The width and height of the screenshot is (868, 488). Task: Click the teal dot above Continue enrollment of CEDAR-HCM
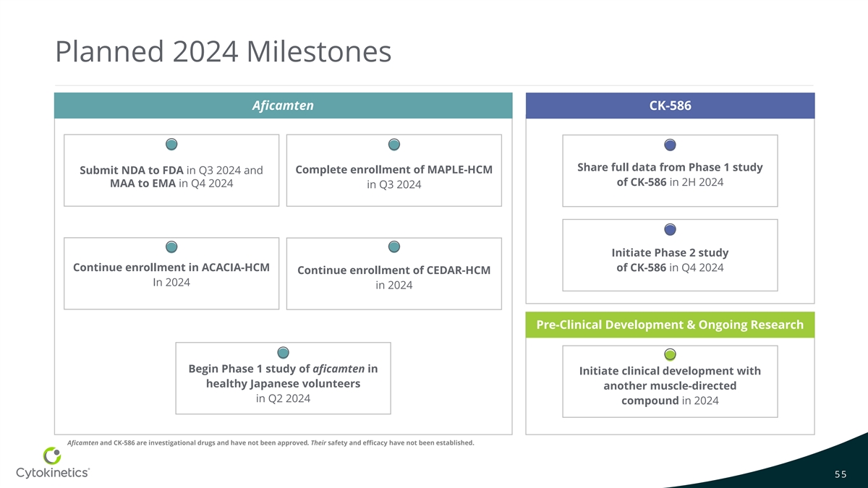point(394,247)
